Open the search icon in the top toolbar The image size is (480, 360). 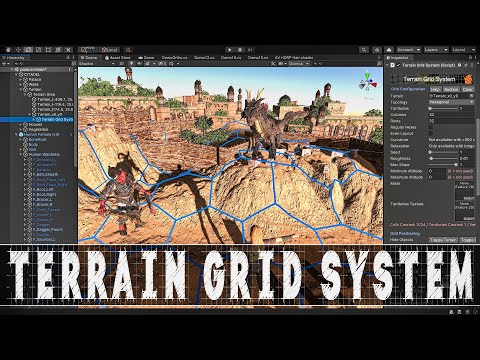coord(364,50)
